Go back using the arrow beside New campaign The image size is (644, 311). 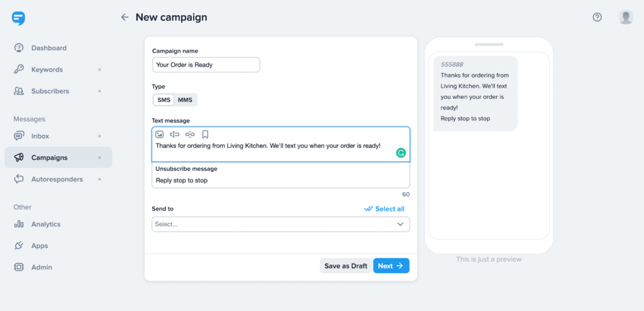coord(125,18)
